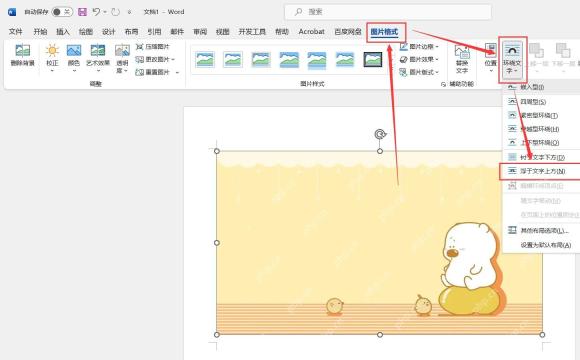Switch to the 插入 Insert tab

pyautogui.click(x=63, y=32)
